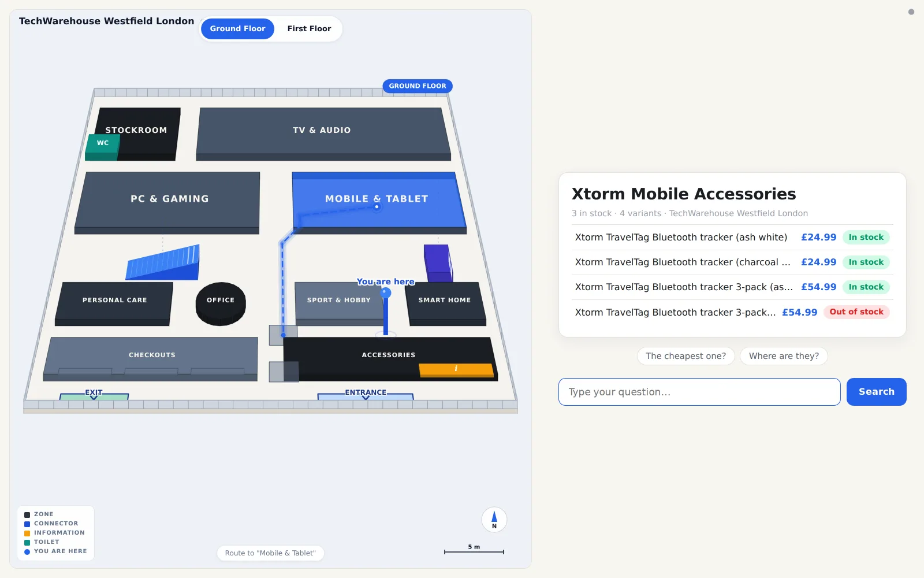Click the Zone legend entry
This screenshot has height=578, width=924.
click(39, 514)
